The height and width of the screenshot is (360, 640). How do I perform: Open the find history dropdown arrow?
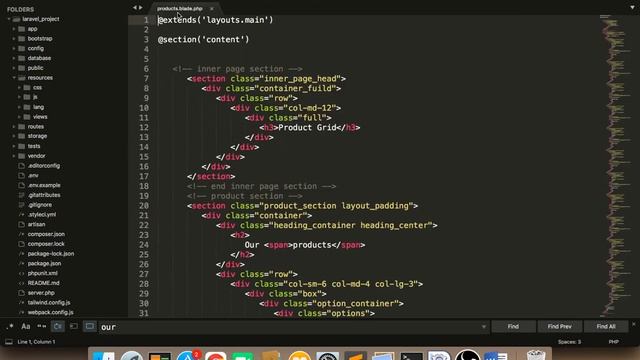(484, 327)
